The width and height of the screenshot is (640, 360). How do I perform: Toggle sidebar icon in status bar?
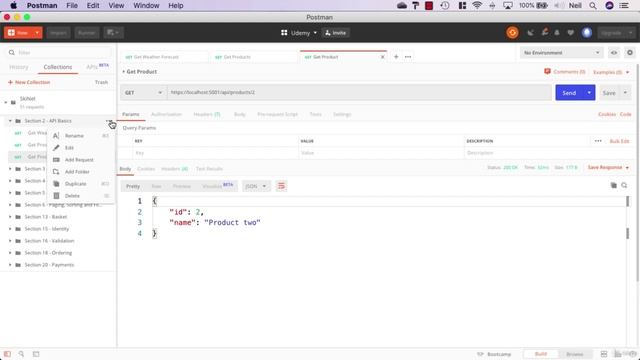pos(7,354)
